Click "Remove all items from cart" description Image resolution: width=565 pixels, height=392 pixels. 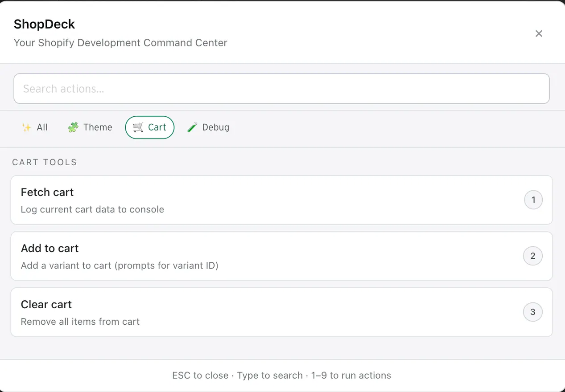(80, 322)
